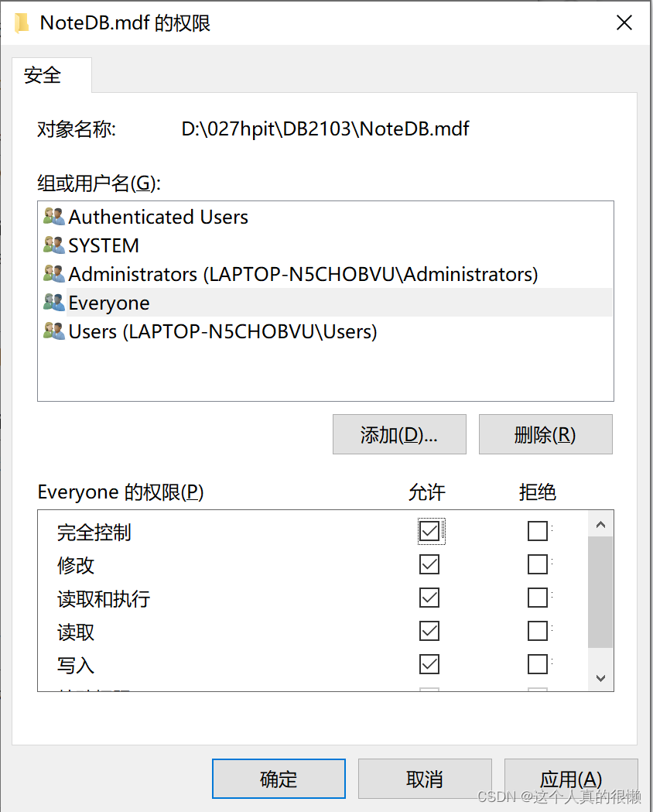Viewport: 653px width, 812px height.
Task: Apply changes using 应用(A) button
Action: pos(571,779)
